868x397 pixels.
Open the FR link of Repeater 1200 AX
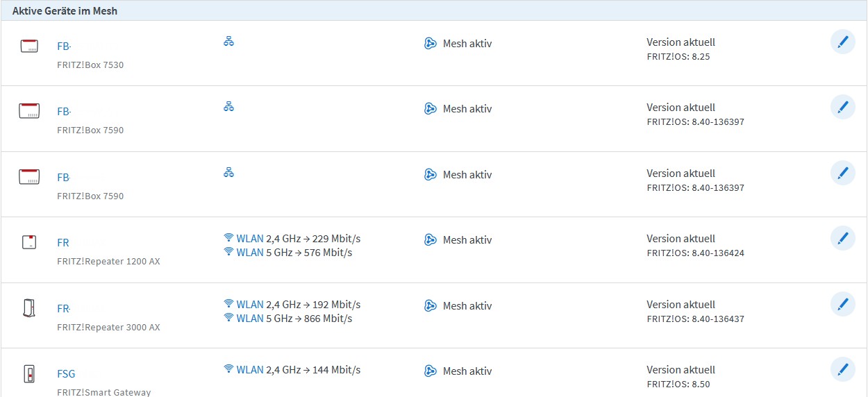pyautogui.click(x=63, y=243)
